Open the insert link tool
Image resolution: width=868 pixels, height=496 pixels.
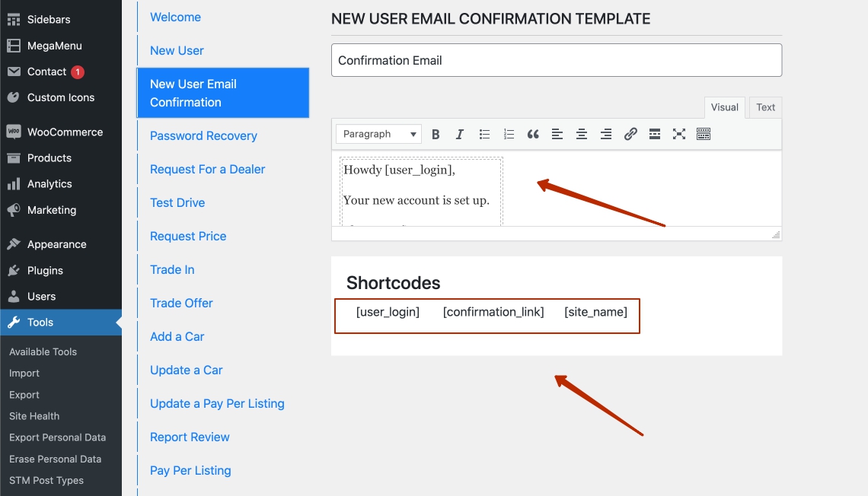(630, 135)
